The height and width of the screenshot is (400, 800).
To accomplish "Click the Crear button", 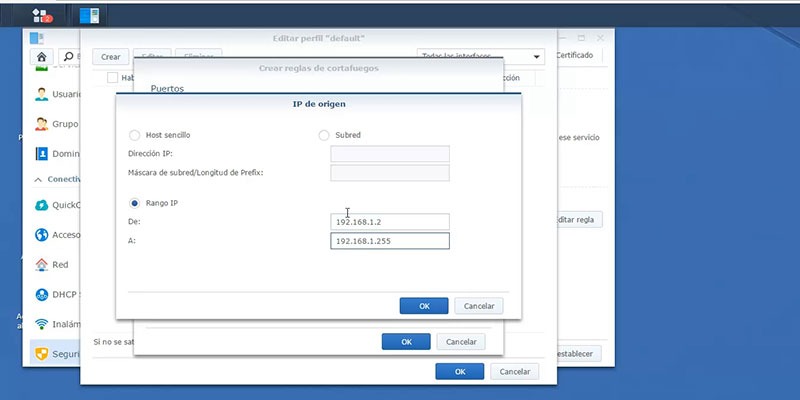I will click(x=111, y=57).
